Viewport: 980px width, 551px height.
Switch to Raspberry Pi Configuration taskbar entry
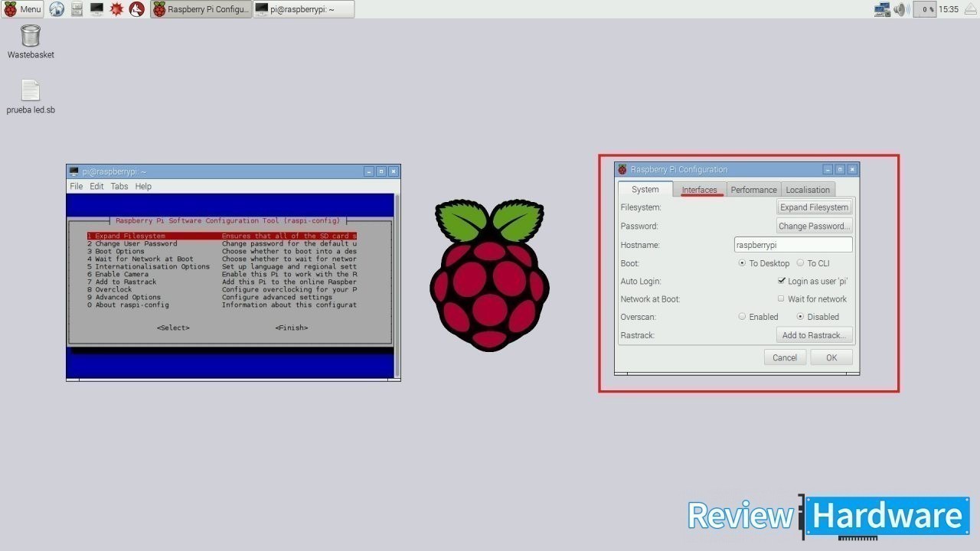(x=201, y=9)
